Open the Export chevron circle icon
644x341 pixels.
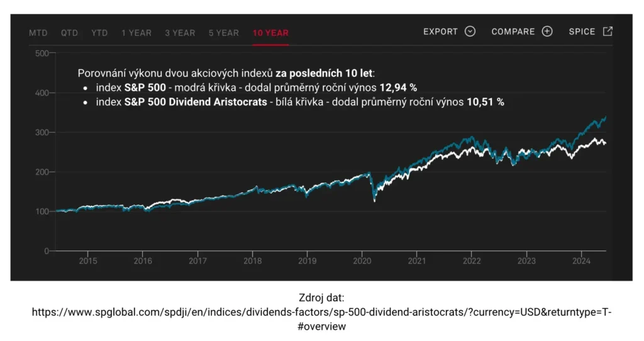click(x=470, y=31)
